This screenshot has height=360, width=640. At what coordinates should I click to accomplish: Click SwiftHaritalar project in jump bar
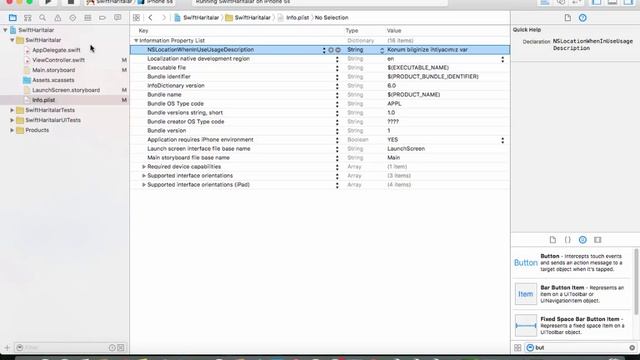pos(197,18)
